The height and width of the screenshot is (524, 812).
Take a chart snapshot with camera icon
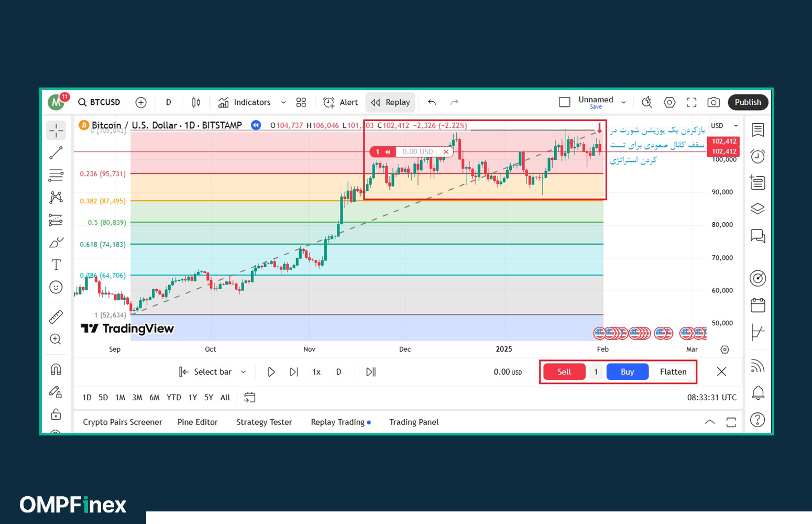[x=714, y=102]
